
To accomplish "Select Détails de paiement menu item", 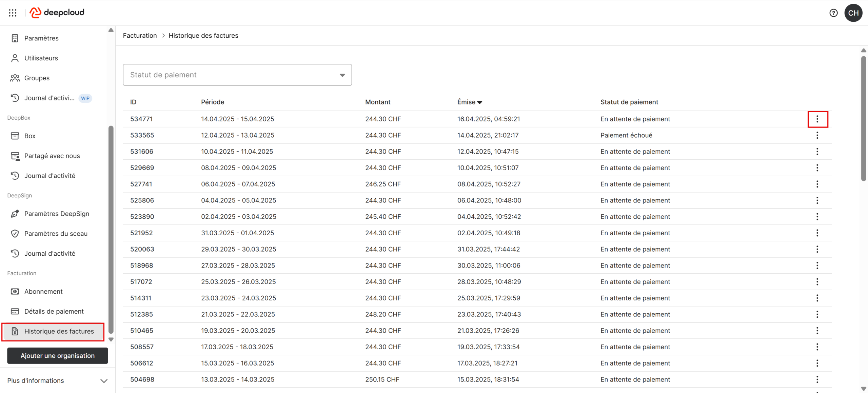I will coord(54,311).
